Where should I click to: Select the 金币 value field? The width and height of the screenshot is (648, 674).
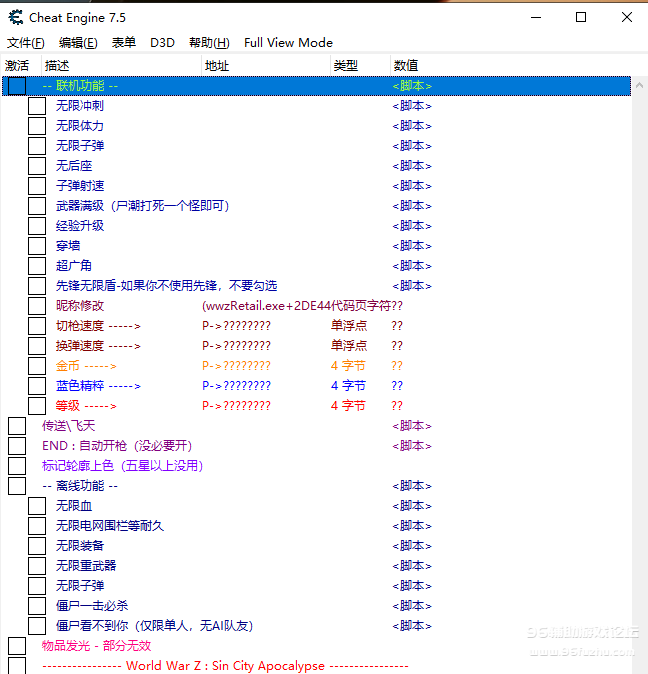(397, 366)
